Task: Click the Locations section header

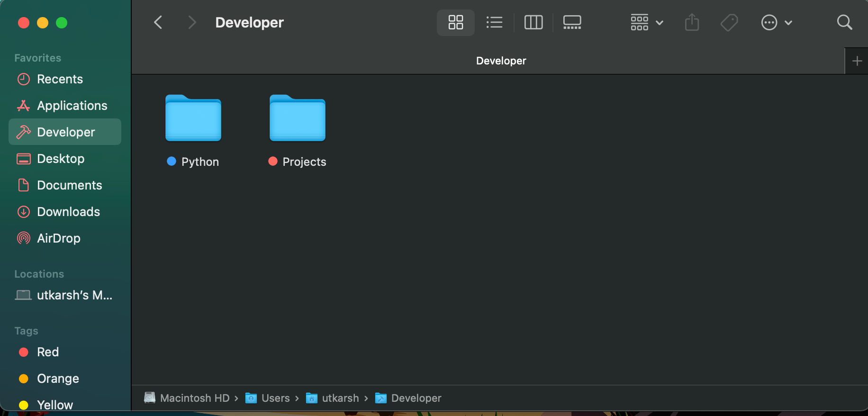Action: coord(39,274)
